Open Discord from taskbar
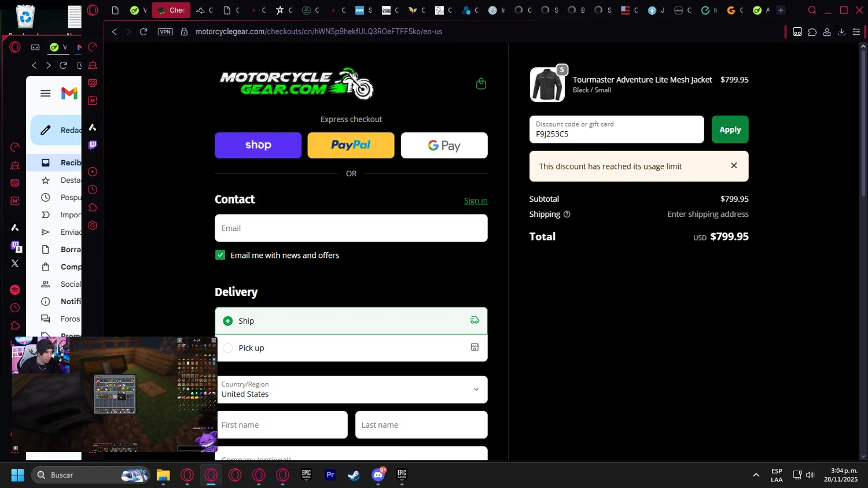Viewport: 868px width, 488px height. point(378,475)
